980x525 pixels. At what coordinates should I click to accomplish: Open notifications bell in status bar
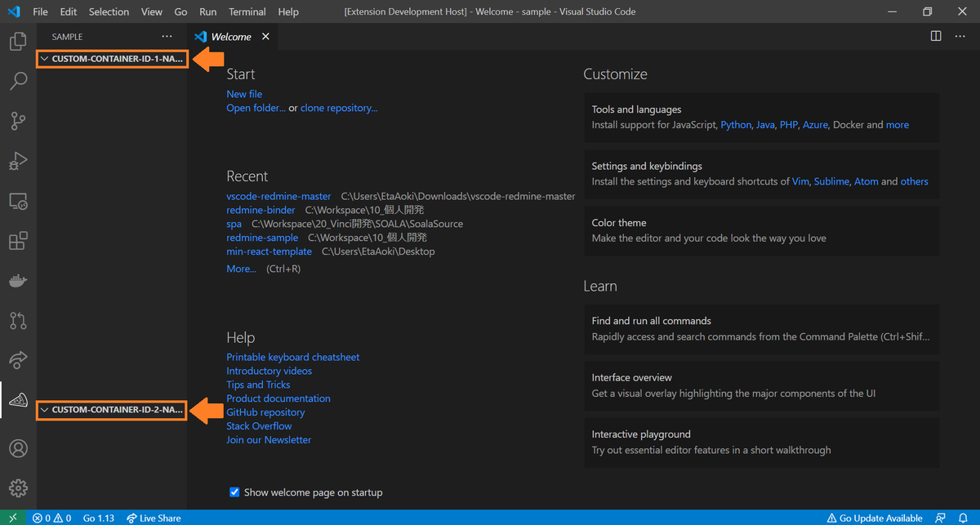[x=964, y=518]
